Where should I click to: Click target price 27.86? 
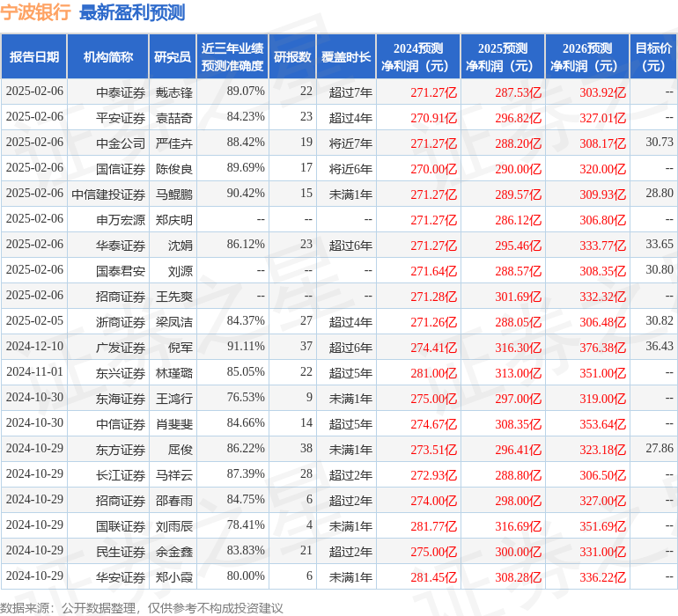(x=660, y=448)
